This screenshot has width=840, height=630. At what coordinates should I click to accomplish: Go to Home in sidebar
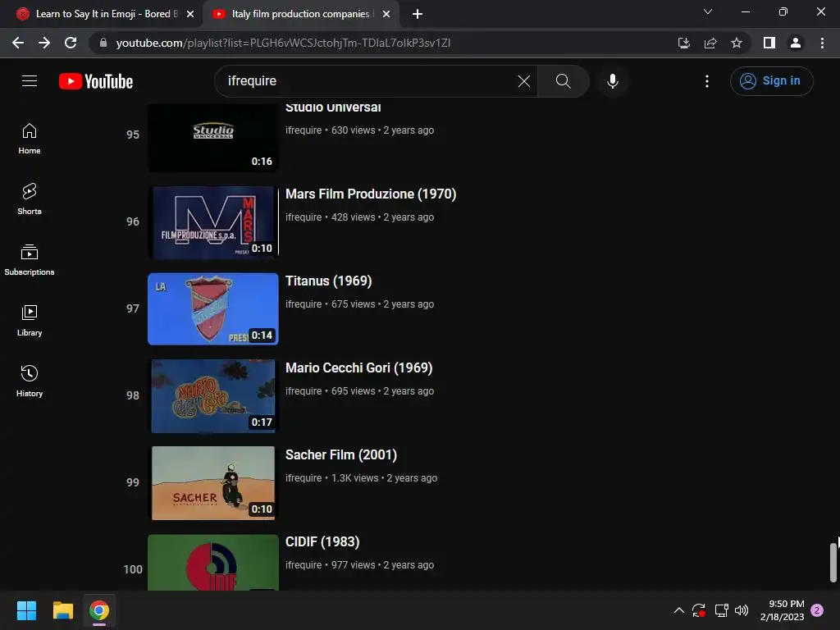point(30,139)
